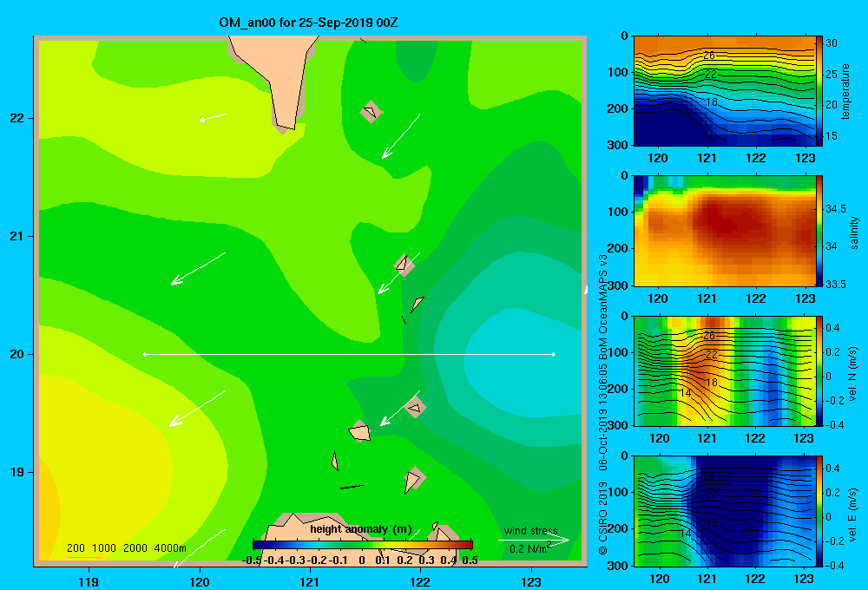
Task: Click the salinity color scale bar
Action: click(819, 231)
